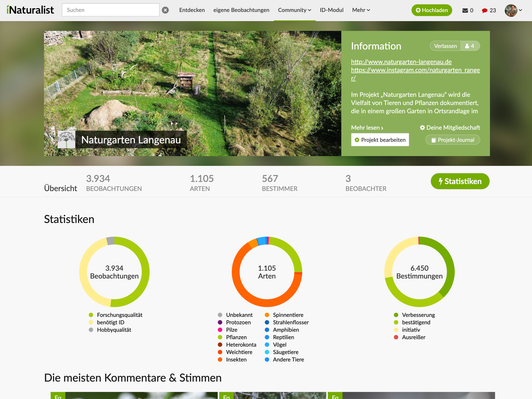This screenshot has height=399, width=532.
Task: Click inside the Suchen search box
Action: coord(111,10)
